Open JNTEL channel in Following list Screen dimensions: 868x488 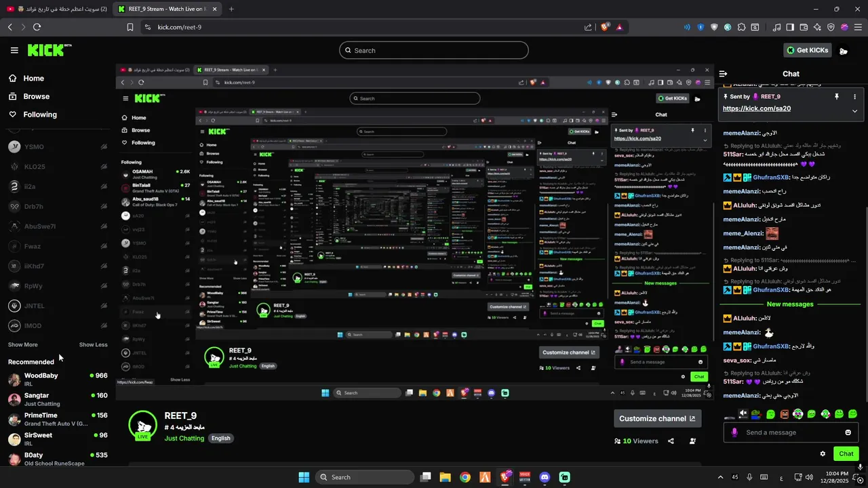pyautogui.click(x=57, y=306)
